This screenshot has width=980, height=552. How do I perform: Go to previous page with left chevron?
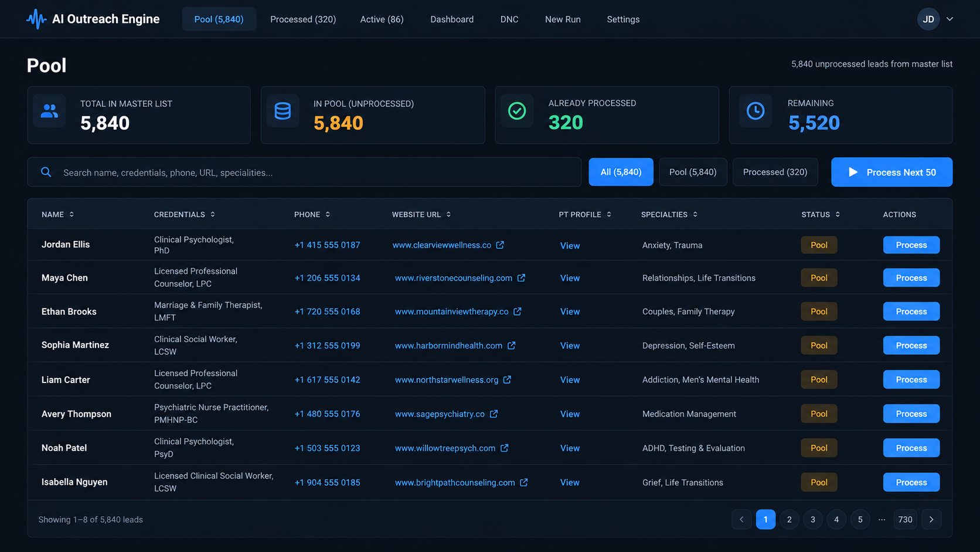[x=741, y=519]
